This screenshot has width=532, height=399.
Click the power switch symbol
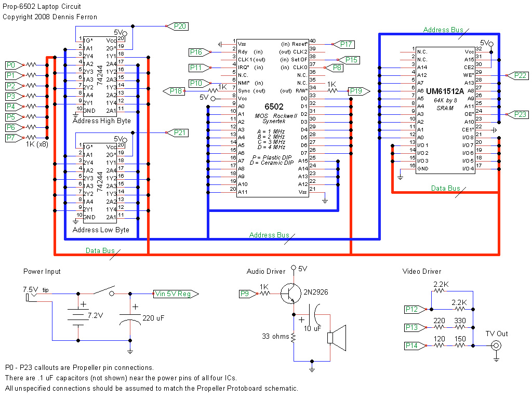tap(104, 291)
